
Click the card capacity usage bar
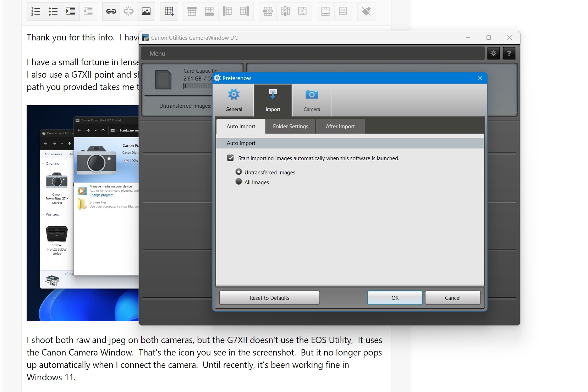(198, 86)
